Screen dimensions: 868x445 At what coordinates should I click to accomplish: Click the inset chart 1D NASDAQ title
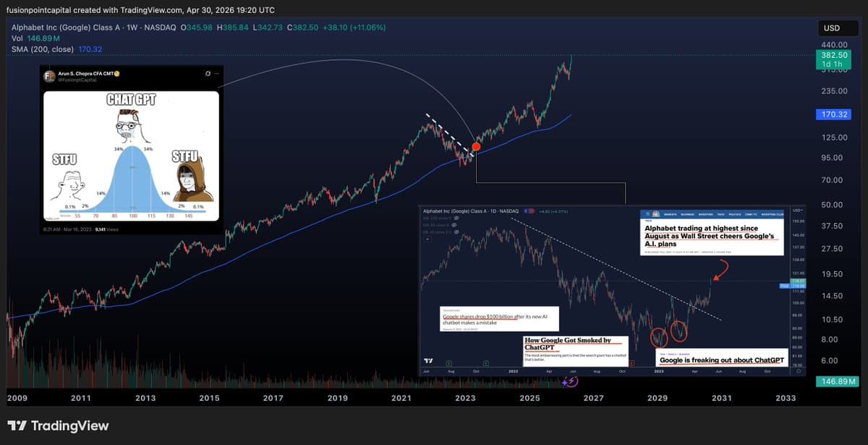click(x=472, y=211)
